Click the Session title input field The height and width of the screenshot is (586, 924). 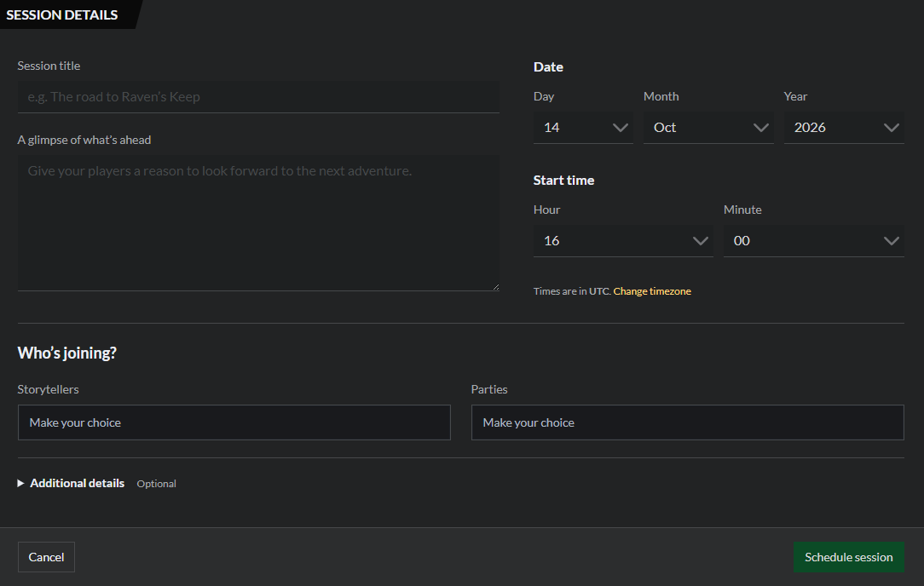coord(258,96)
